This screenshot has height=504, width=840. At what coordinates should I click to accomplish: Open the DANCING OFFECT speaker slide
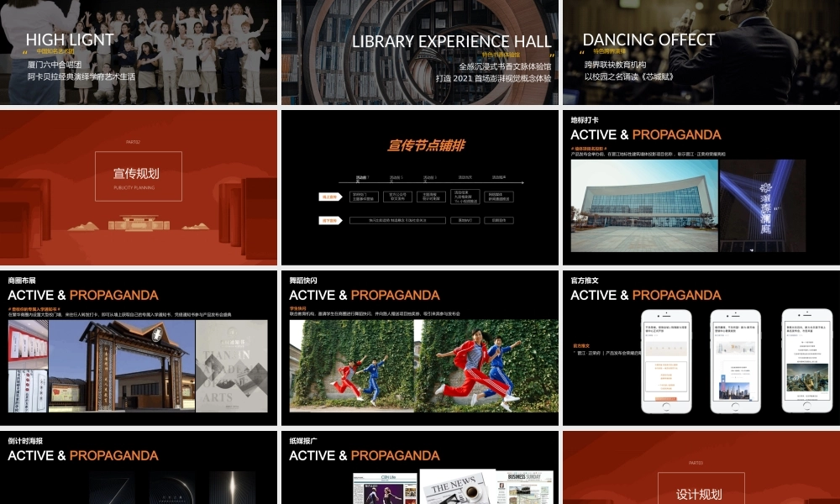point(701,52)
